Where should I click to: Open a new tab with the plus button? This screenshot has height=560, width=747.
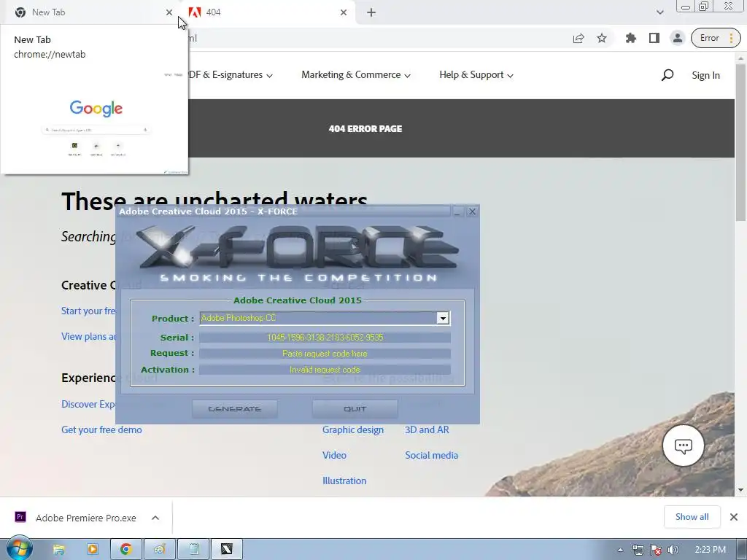pyautogui.click(x=371, y=12)
